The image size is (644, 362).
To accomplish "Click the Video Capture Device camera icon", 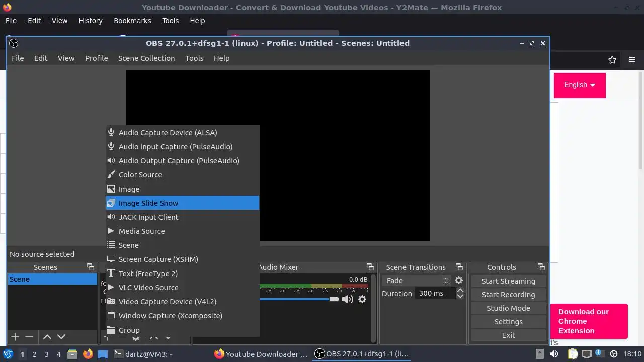I will pyautogui.click(x=111, y=302).
